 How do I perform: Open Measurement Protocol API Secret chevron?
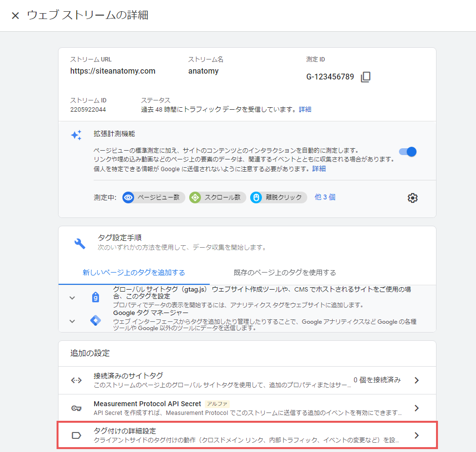[x=416, y=408]
